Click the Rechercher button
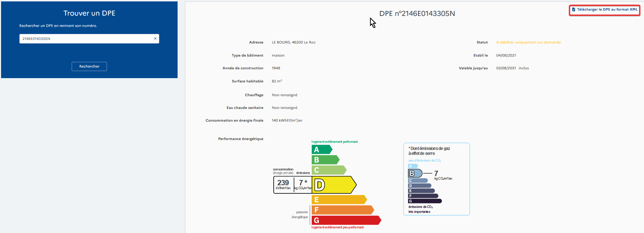This screenshot has height=233, width=644. coord(89,66)
